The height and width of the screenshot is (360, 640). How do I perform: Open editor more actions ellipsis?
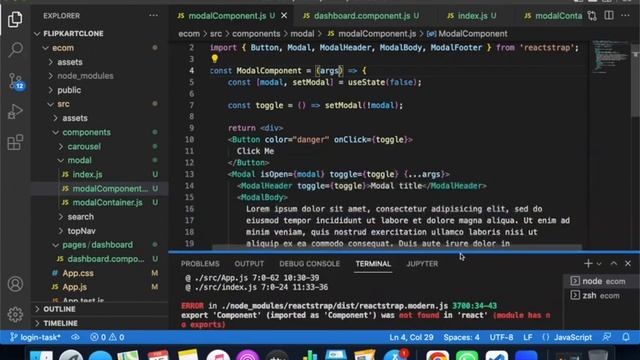tap(625, 16)
